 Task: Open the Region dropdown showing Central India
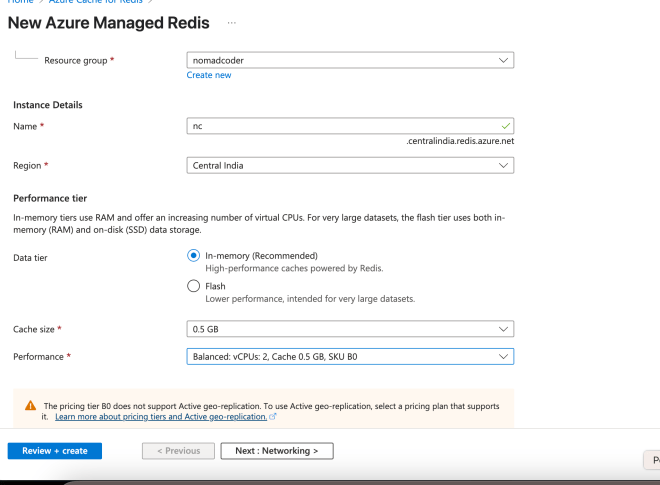point(350,165)
